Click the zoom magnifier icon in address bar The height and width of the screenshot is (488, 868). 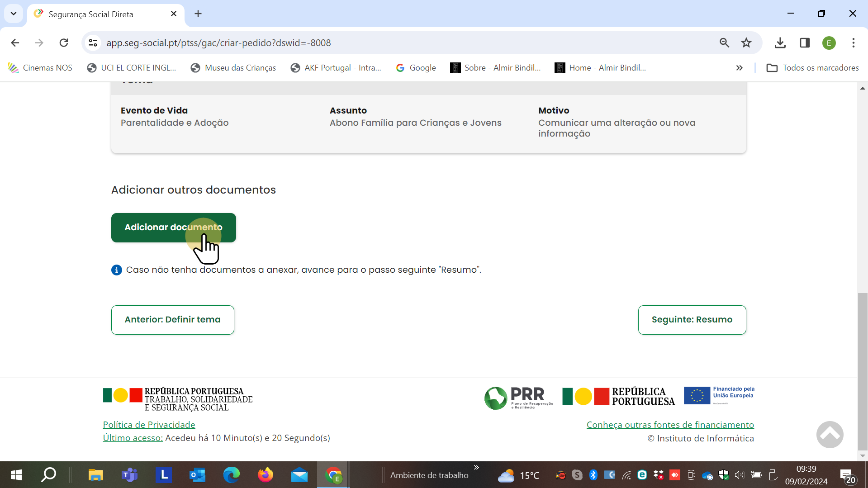click(x=724, y=43)
